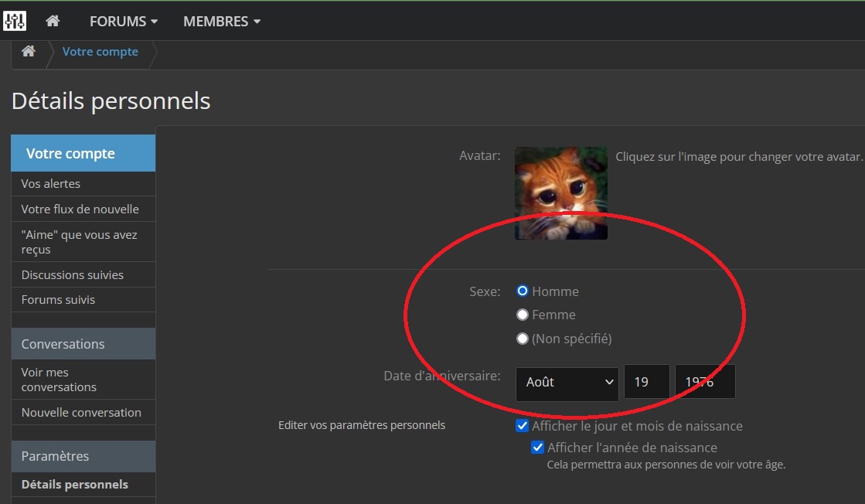865x504 pixels.
Task: Click Nouvelle conversation sidebar link
Action: 81,413
